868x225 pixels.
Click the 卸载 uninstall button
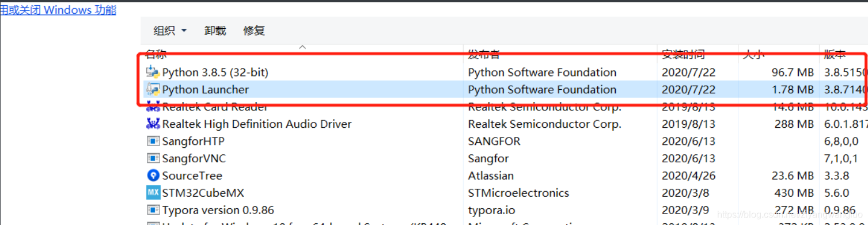pos(215,30)
